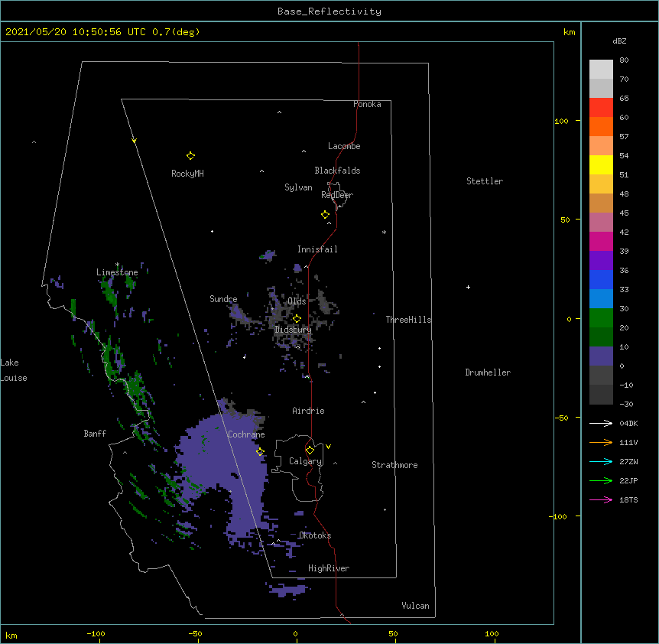Screen dimensions: 659x644
Task: Click the Innisfail label
Action: click(x=317, y=249)
